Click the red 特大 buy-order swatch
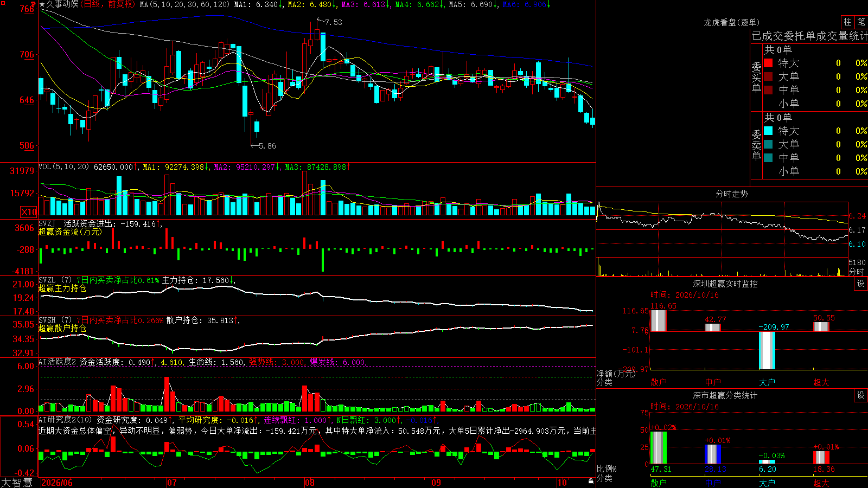 click(x=768, y=63)
